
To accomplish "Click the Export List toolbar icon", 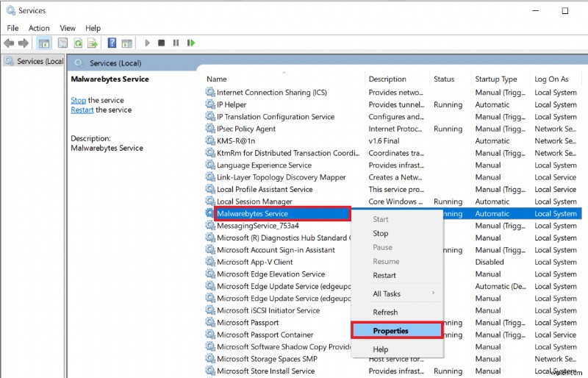I will pos(93,43).
